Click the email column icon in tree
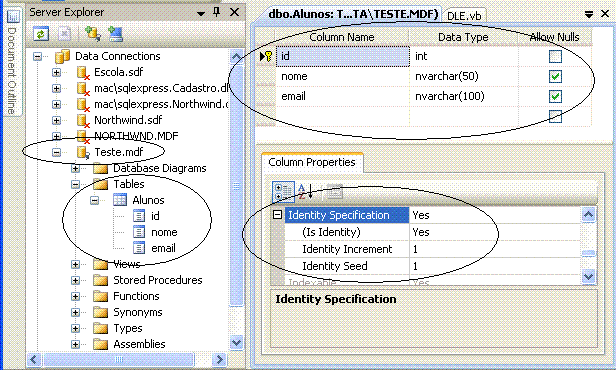This screenshot has width=616, height=370. click(x=139, y=248)
